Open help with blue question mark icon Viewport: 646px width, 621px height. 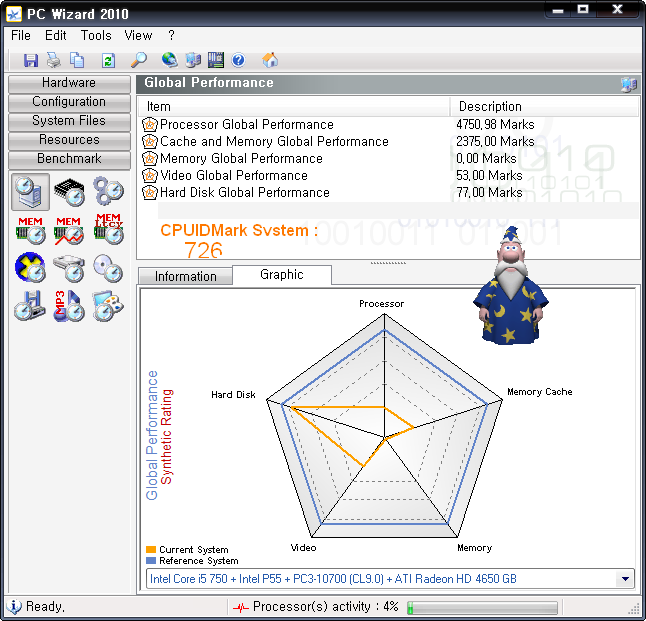(239, 61)
